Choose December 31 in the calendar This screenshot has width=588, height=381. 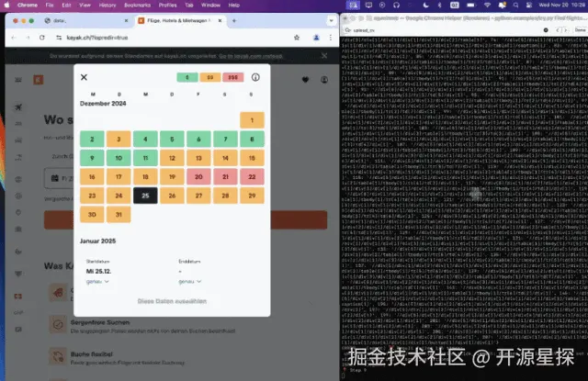119,214
